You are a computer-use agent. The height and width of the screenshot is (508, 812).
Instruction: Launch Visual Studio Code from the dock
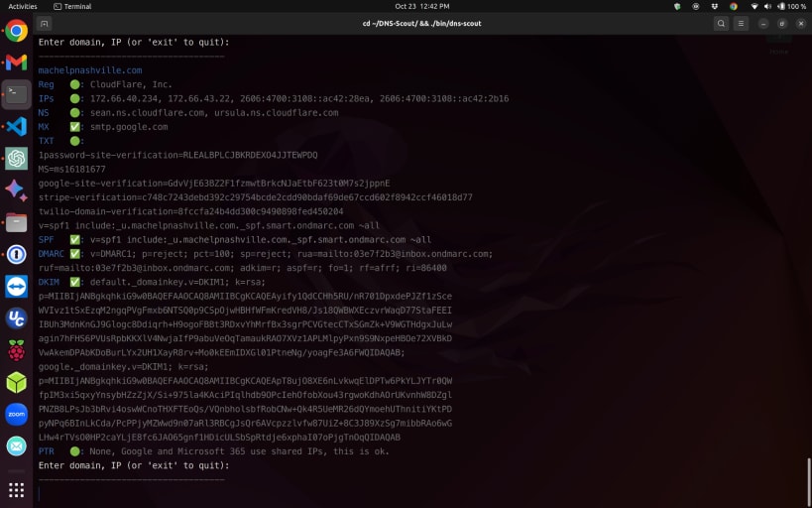[x=16, y=126]
